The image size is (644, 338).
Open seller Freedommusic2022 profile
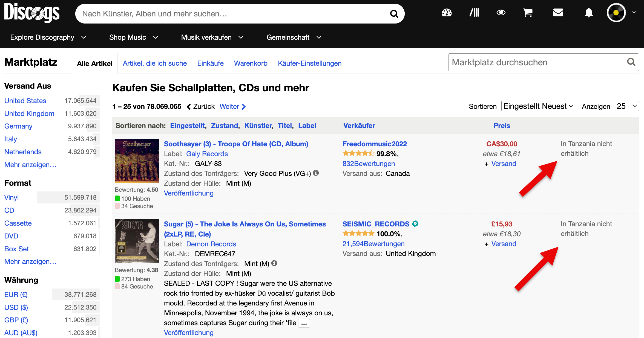[375, 144]
